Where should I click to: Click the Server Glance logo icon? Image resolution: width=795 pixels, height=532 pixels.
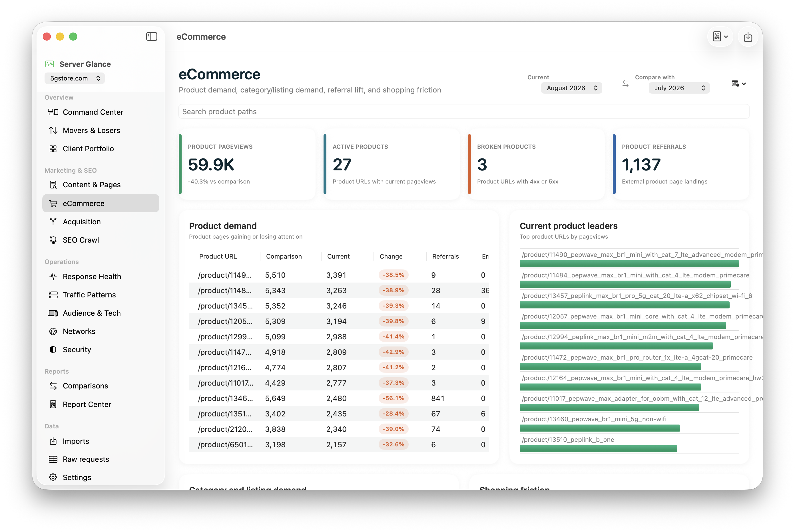pos(50,64)
